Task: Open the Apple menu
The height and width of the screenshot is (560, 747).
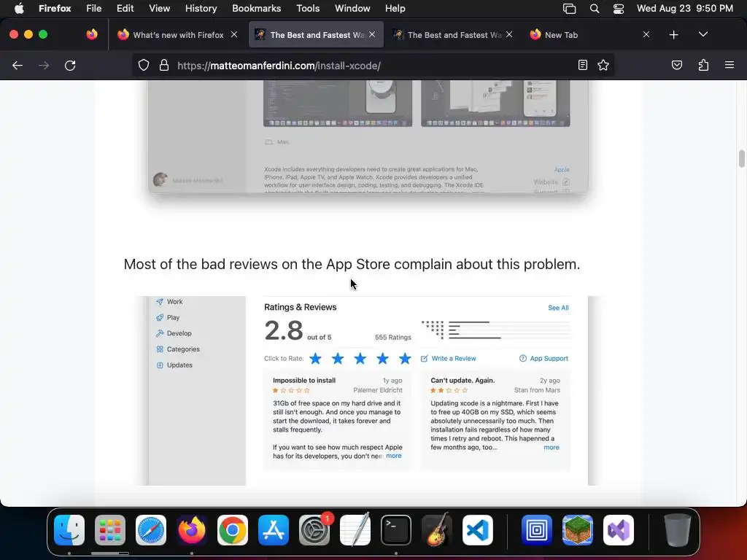Action: pyautogui.click(x=19, y=9)
